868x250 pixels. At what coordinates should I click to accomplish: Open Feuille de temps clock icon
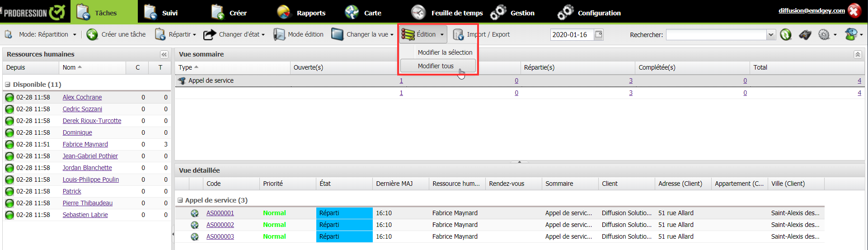pyautogui.click(x=418, y=13)
